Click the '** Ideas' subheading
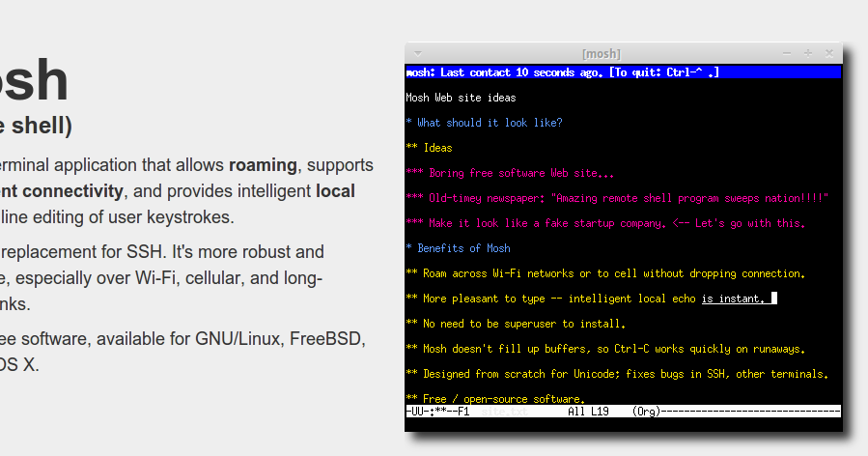 point(429,148)
